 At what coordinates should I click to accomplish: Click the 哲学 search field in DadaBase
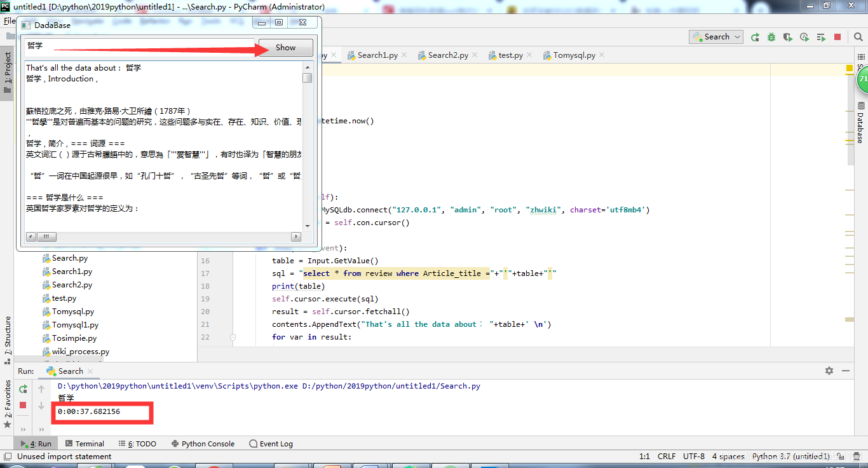point(140,46)
